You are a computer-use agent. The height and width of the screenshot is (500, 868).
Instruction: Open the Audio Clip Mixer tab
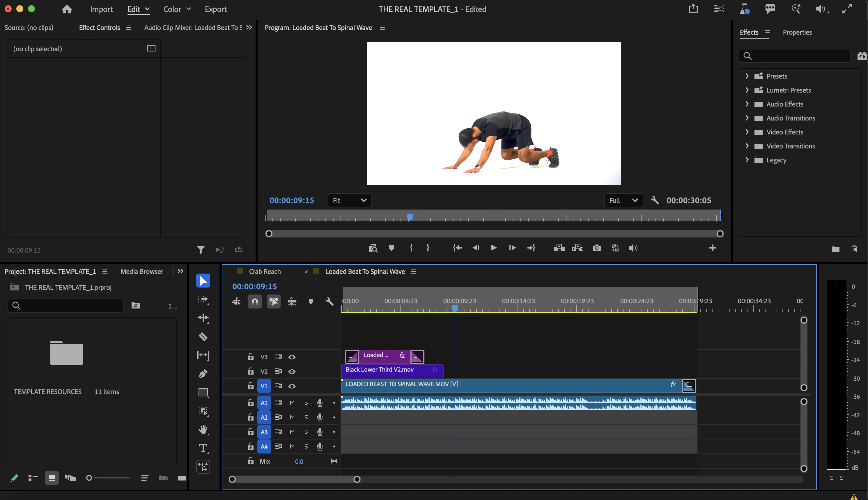(x=193, y=27)
